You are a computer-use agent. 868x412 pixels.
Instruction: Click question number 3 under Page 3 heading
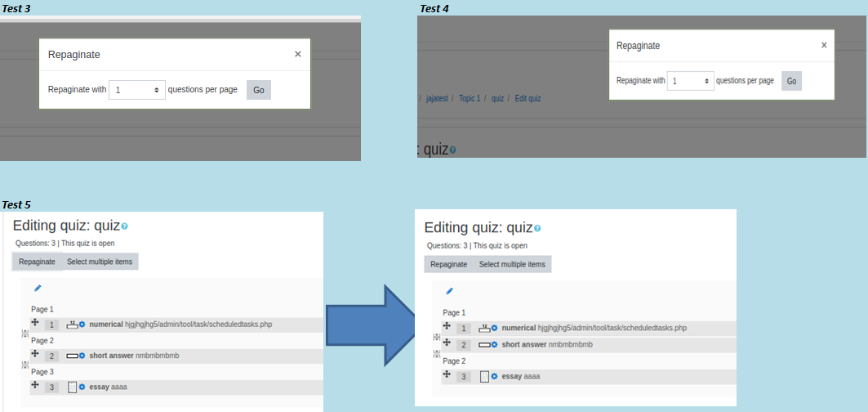(51, 387)
